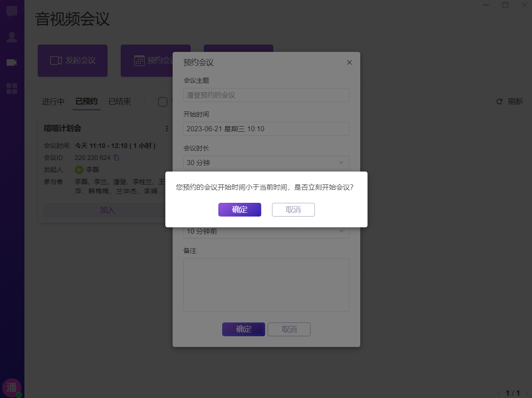532x398 pixels.
Task: Confirm starting the meeting immediately with 确定
Action: point(239,210)
